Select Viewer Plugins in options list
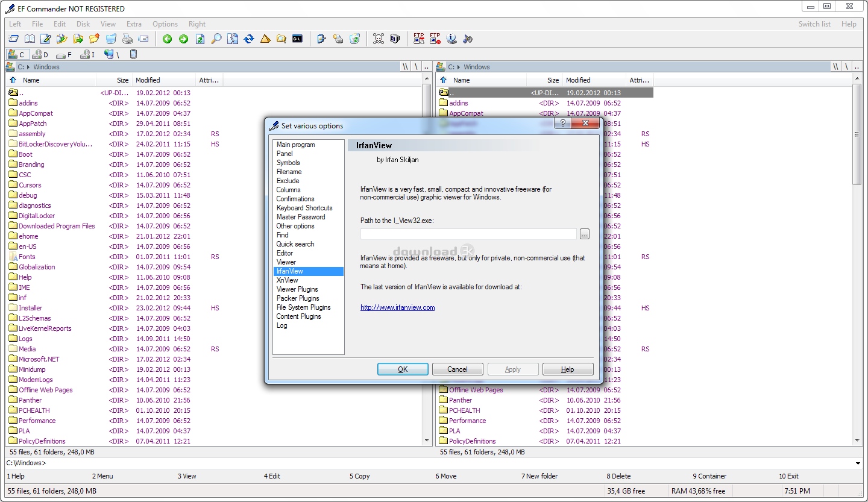 pos(297,289)
